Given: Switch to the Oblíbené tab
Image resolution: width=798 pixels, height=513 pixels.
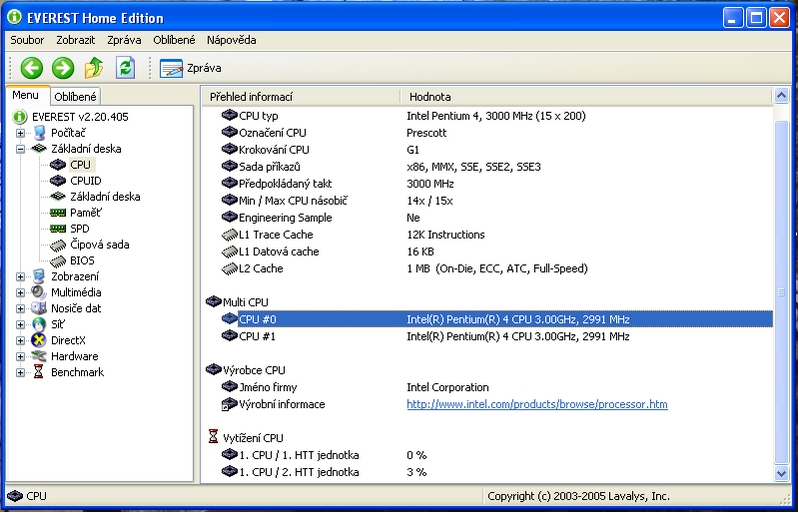Looking at the screenshot, I should click(x=75, y=97).
